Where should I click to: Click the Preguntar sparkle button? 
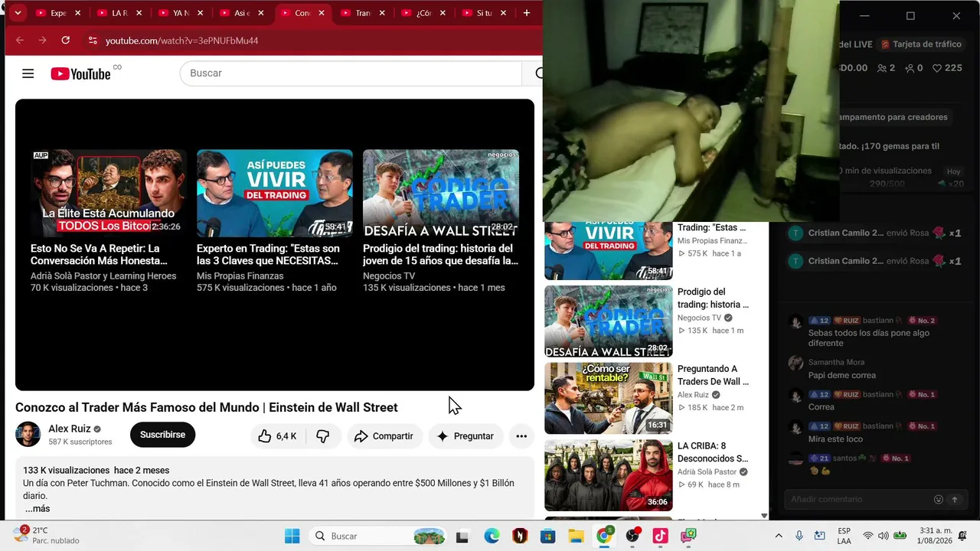pos(465,436)
